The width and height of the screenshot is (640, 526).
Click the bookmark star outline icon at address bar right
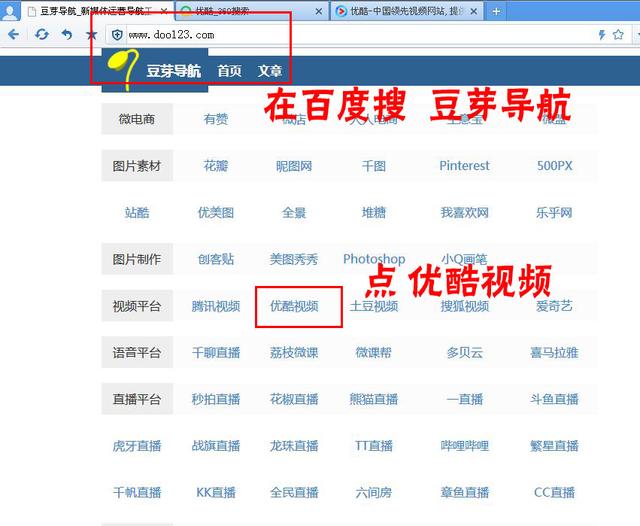618,35
